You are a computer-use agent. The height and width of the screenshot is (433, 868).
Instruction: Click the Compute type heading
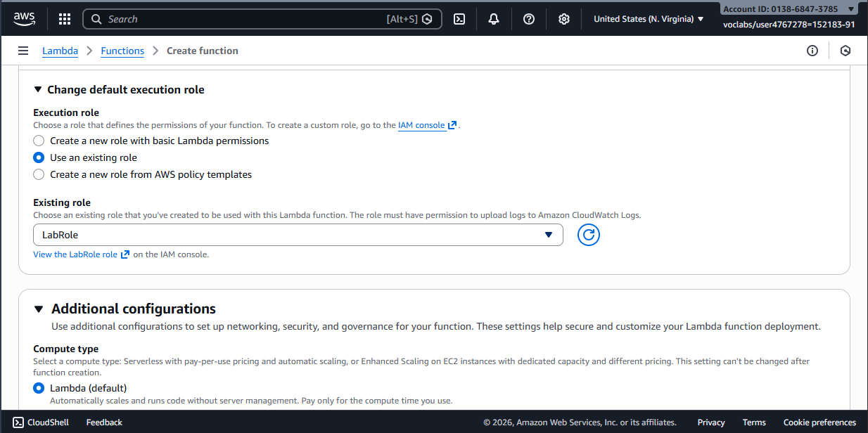pyautogui.click(x=66, y=349)
